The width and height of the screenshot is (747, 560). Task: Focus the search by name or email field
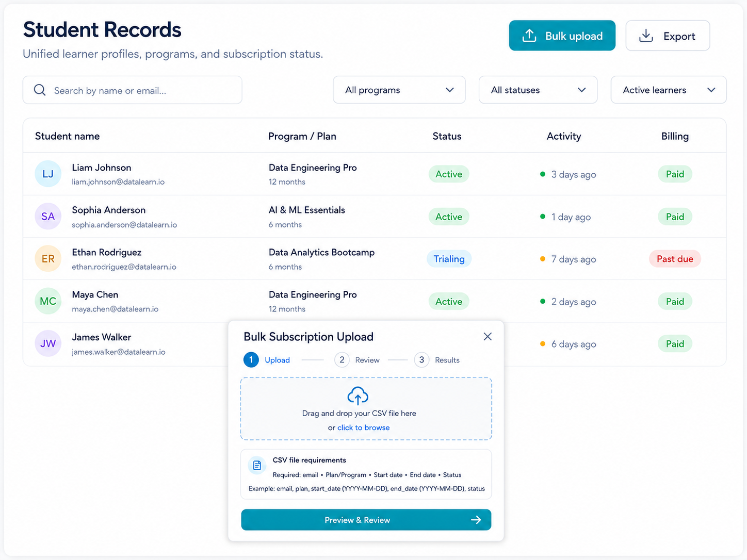pyautogui.click(x=132, y=90)
